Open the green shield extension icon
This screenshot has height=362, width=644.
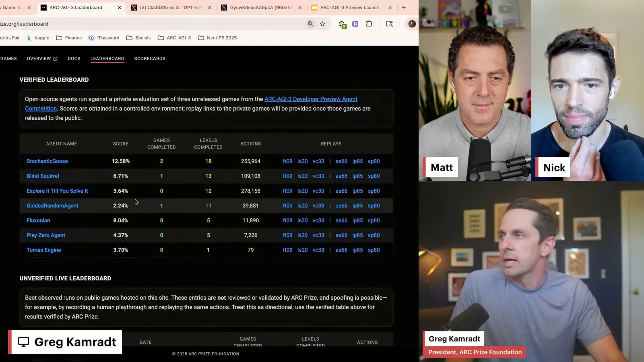(342, 25)
